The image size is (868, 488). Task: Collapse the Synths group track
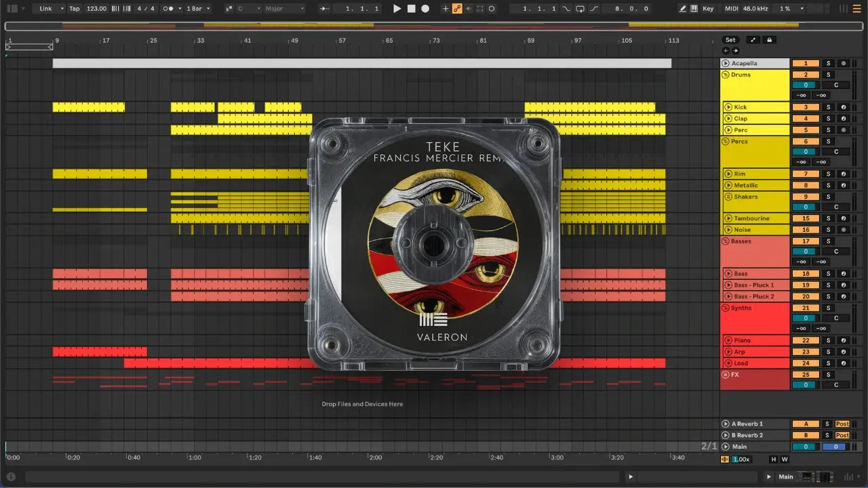726,308
